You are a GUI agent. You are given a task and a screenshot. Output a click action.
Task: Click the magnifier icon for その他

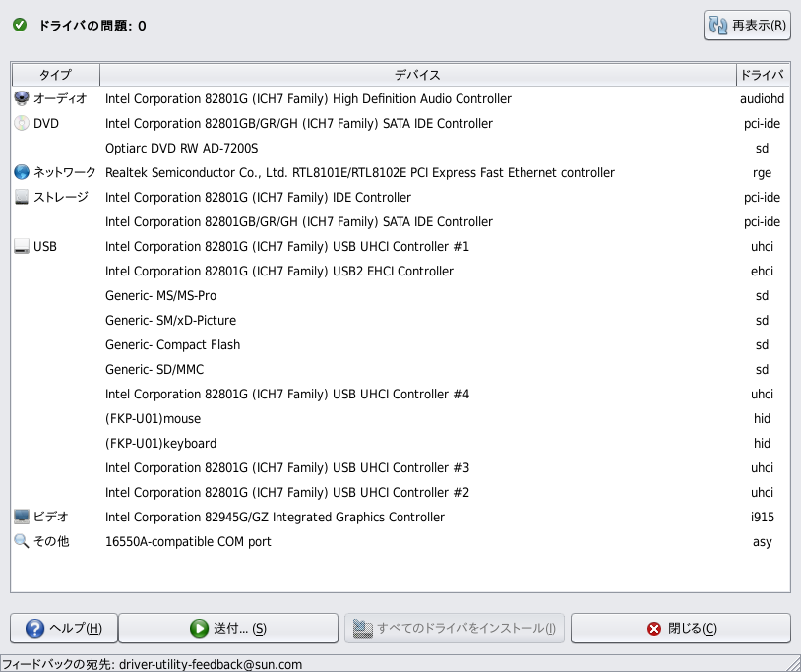click(x=22, y=541)
